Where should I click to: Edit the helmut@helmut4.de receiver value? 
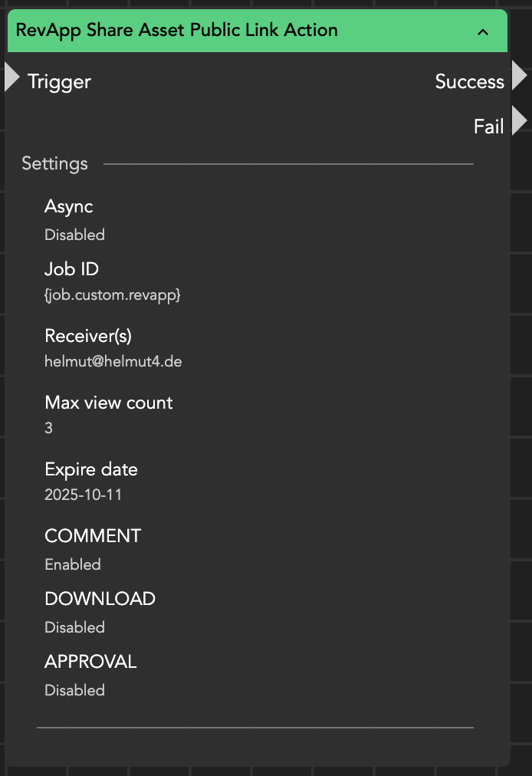coord(113,361)
